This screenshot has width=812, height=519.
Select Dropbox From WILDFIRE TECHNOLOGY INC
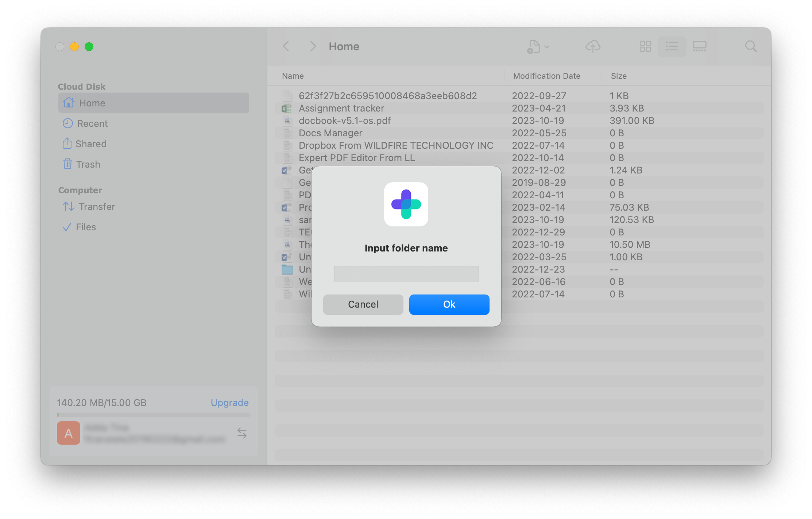tap(396, 145)
